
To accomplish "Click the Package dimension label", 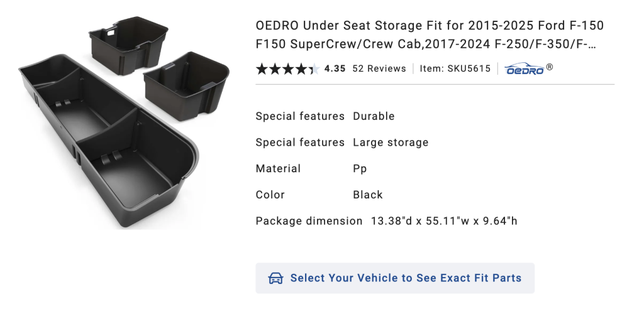I will tap(309, 221).
